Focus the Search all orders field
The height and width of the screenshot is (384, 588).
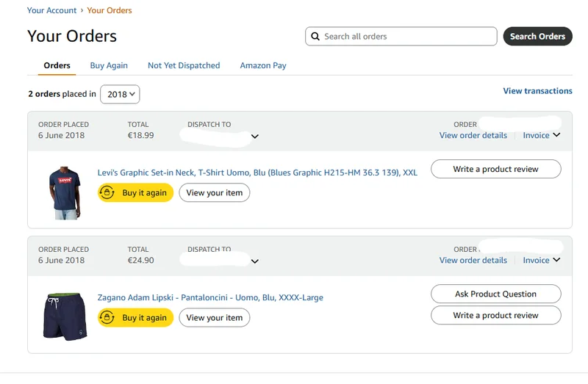401,36
